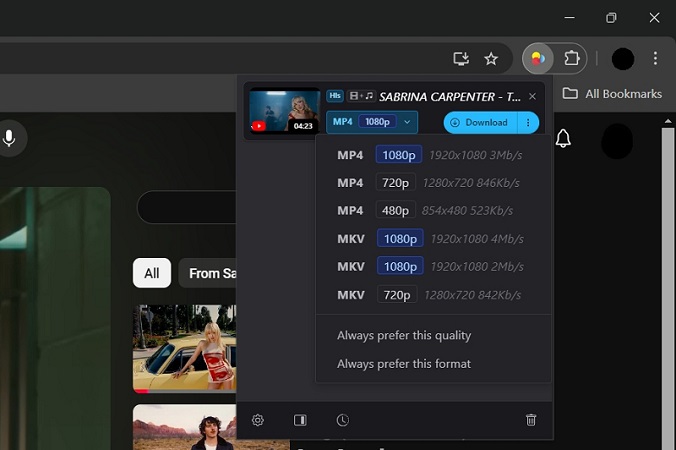The image size is (676, 450).
Task: Open the browser Extensions puzzle icon
Action: pyautogui.click(x=572, y=58)
